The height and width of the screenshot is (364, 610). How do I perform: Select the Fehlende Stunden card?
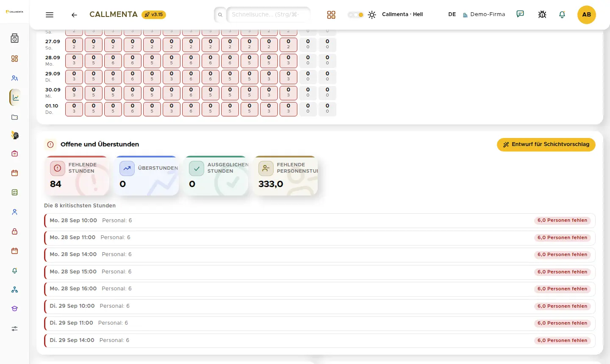pyautogui.click(x=76, y=176)
